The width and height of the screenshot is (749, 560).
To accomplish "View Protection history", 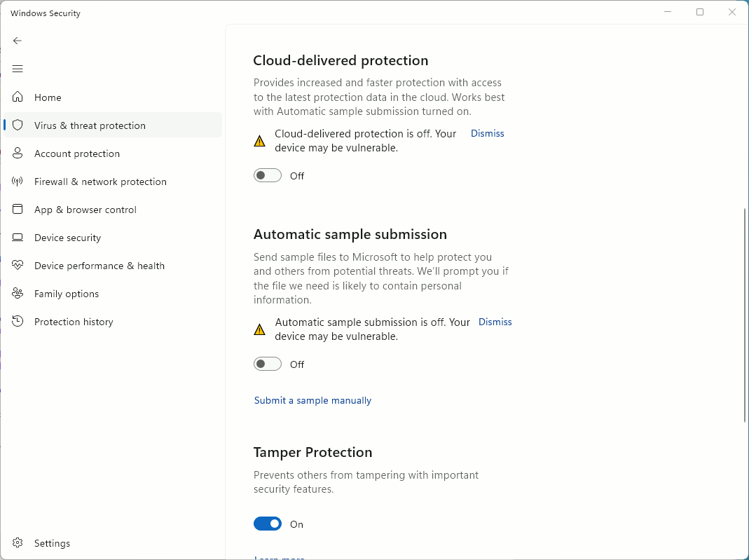I will pos(113,322).
